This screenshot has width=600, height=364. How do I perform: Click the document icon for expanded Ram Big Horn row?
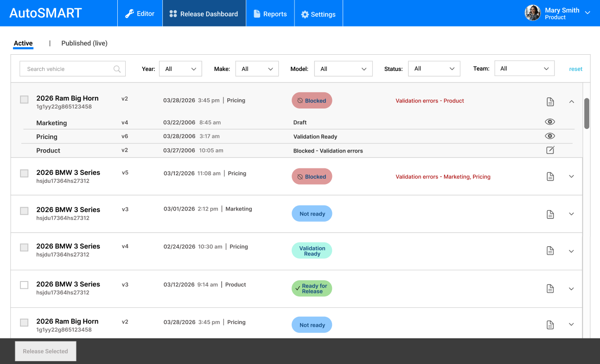(550, 102)
